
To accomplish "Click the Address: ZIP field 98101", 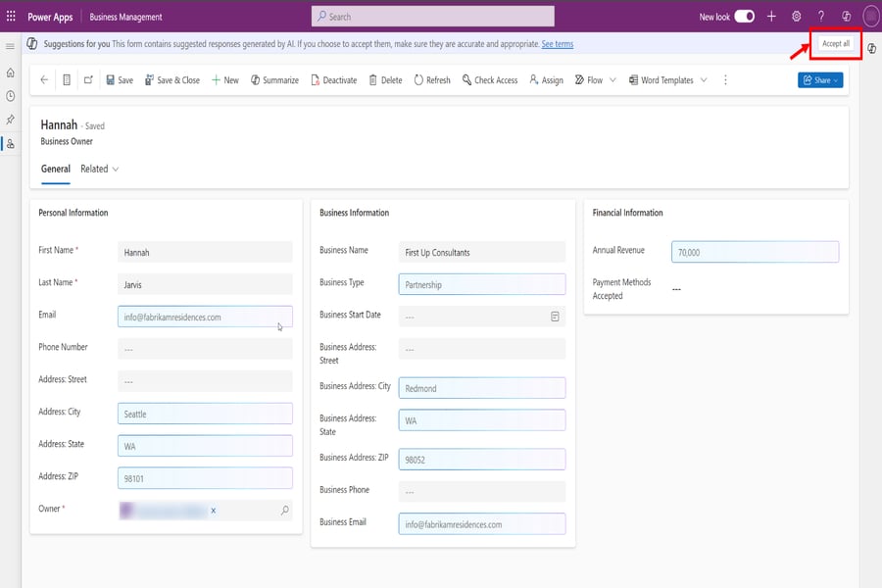I will pos(205,478).
